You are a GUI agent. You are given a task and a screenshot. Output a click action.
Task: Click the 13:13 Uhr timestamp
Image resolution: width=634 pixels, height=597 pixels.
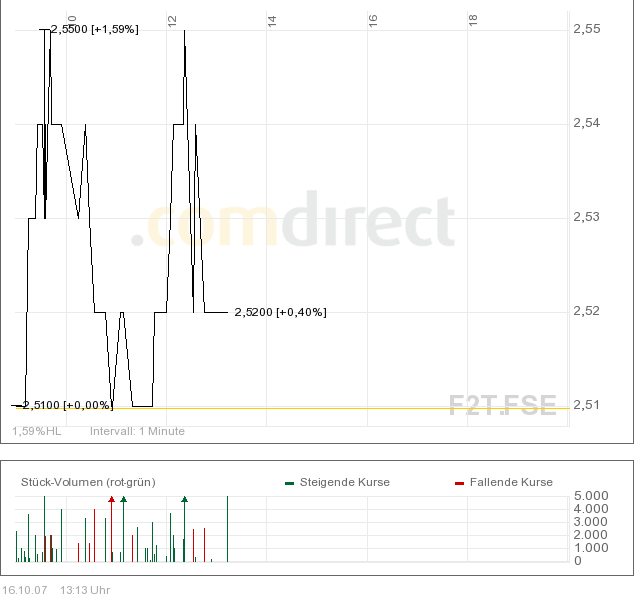click(x=85, y=589)
